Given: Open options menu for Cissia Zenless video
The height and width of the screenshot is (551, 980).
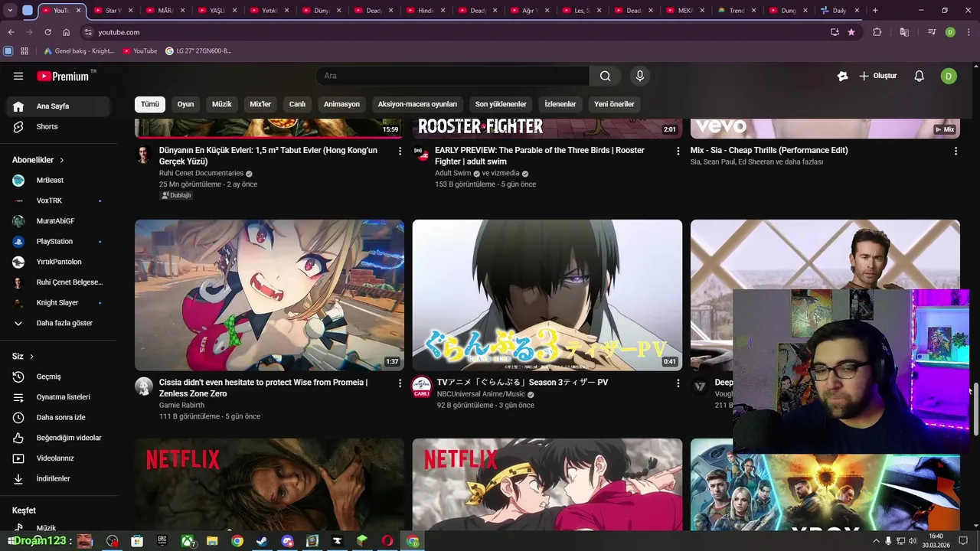Looking at the screenshot, I should (400, 383).
